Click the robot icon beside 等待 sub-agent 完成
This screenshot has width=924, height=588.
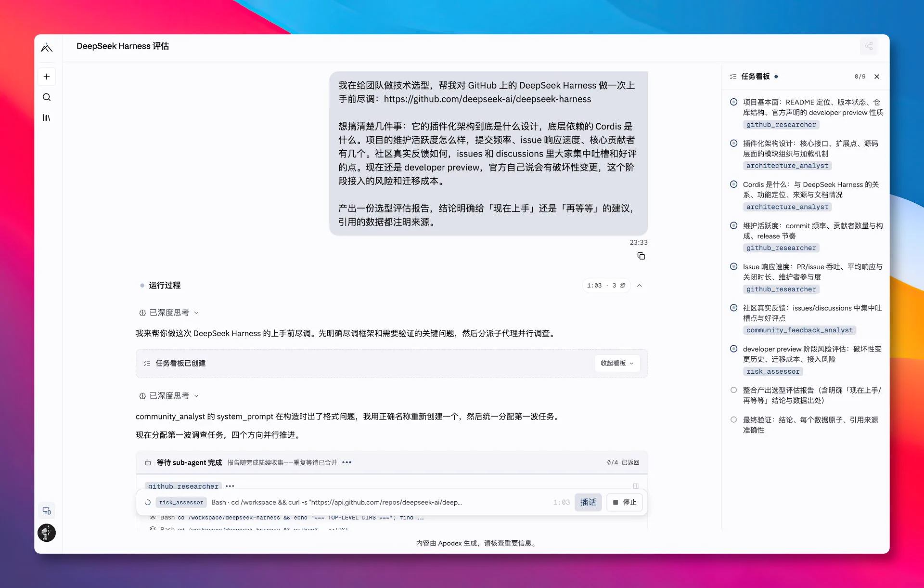148,463
